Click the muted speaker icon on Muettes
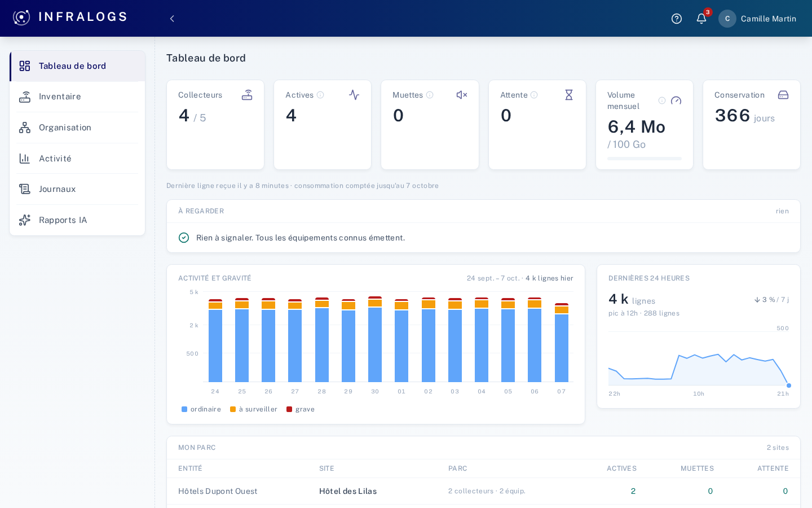 [x=462, y=95]
